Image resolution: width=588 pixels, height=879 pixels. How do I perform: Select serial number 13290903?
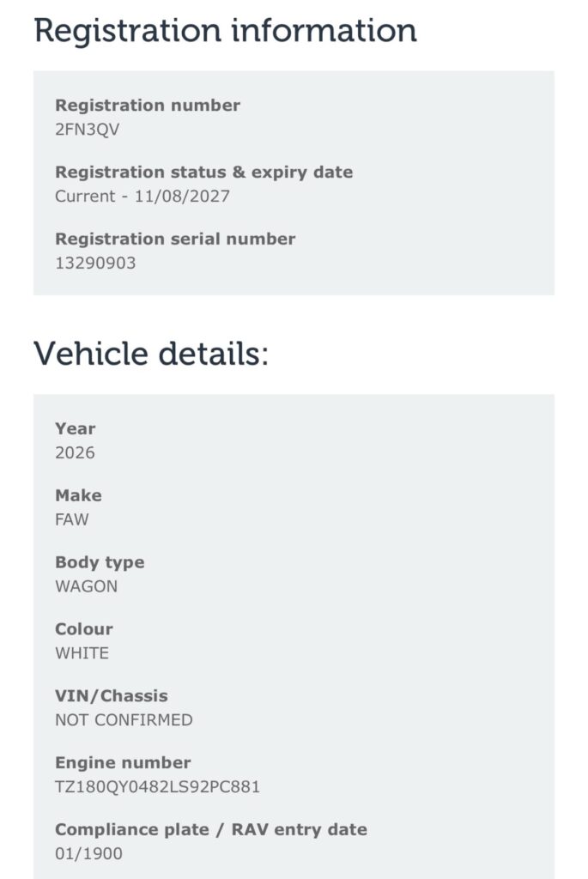(95, 263)
